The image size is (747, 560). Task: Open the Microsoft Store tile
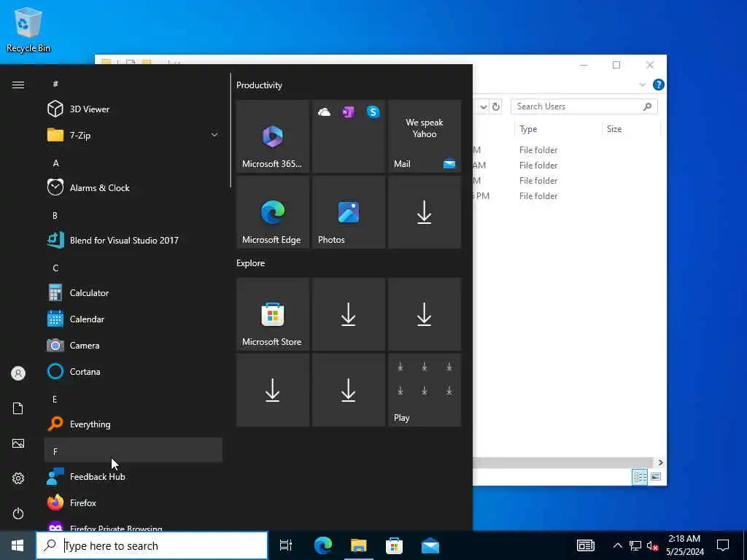pyautogui.click(x=273, y=314)
